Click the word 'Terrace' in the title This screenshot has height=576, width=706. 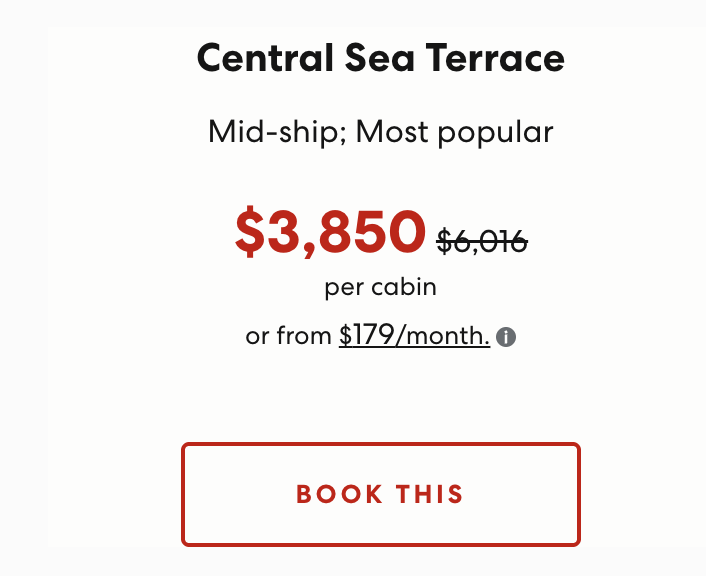click(x=495, y=58)
